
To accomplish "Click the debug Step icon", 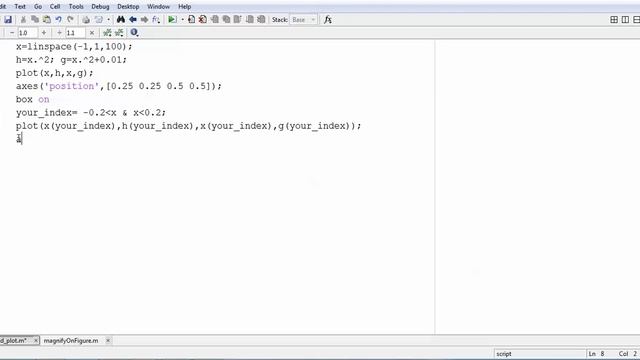I will pyautogui.click(x=215, y=20).
